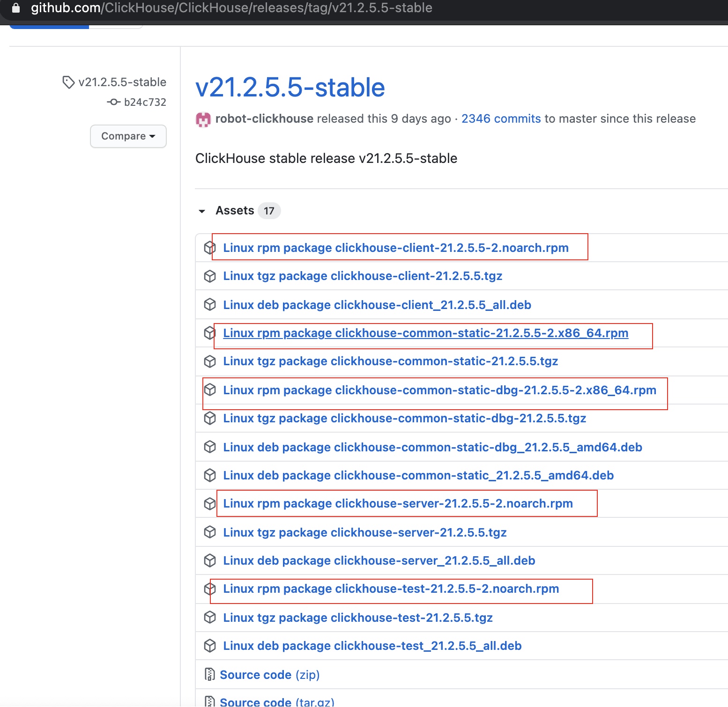Screen dimensions: 728x707
Task: Download clickhouse-server-21.2.5.5-2.noarch.rpm
Action: tap(398, 504)
